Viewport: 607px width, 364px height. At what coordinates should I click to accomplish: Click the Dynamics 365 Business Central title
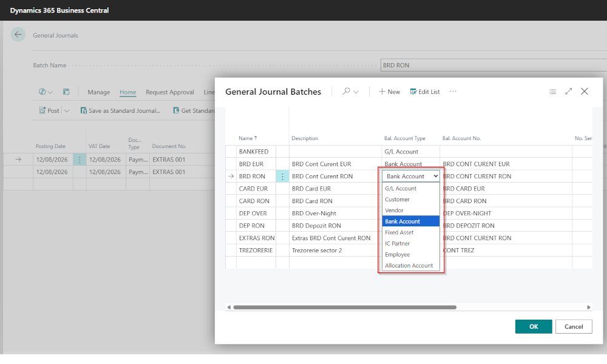click(x=59, y=10)
